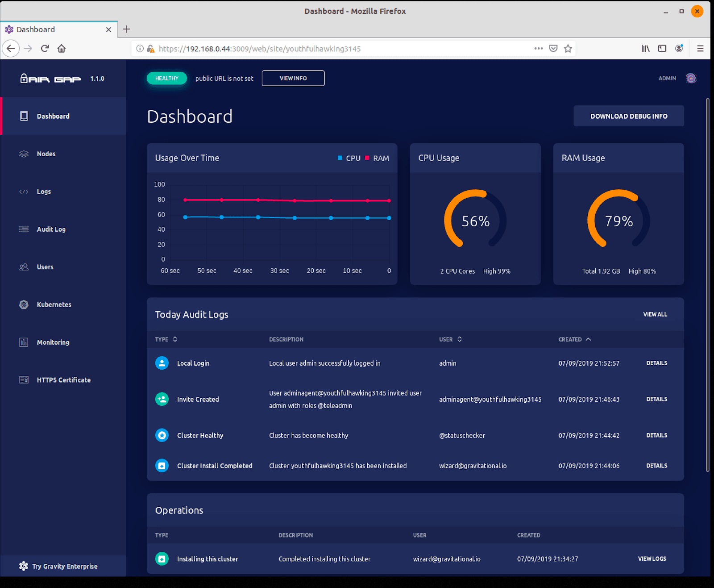The image size is (714, 588).
Task: Select the admin avatar icon
Action: [x=691, y=78]
